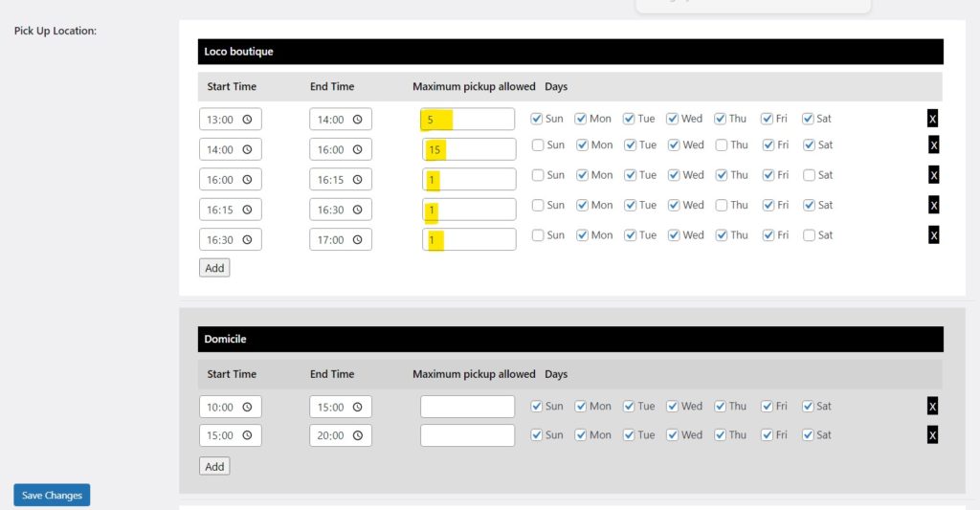Viewport: 980px width, 510px height.
Task: Click the Loco boutique section header
Action: click(570, 52)
